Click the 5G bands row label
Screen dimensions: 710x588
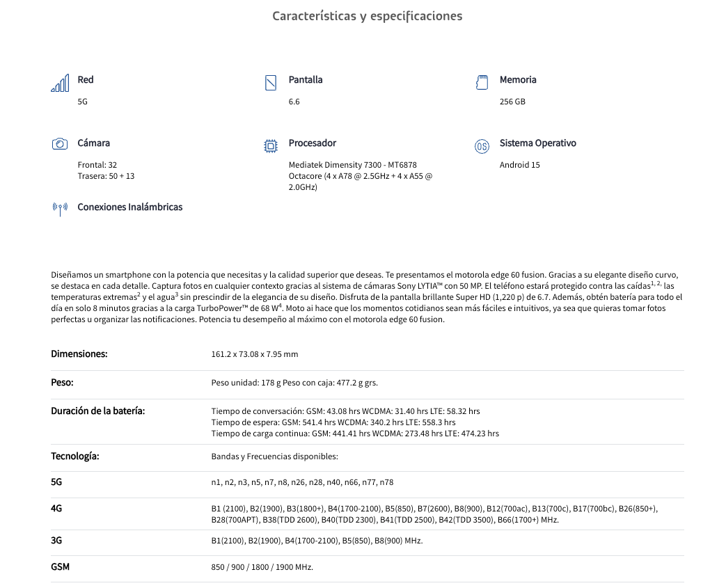56,482
